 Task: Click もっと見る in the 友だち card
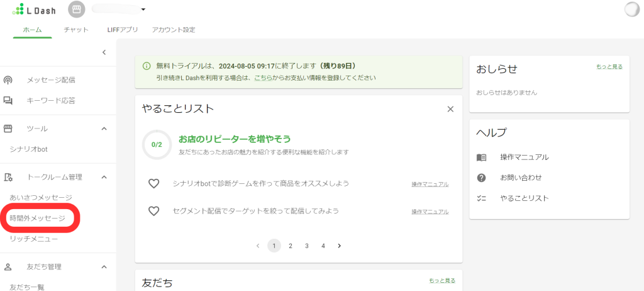tap(442, 280)
